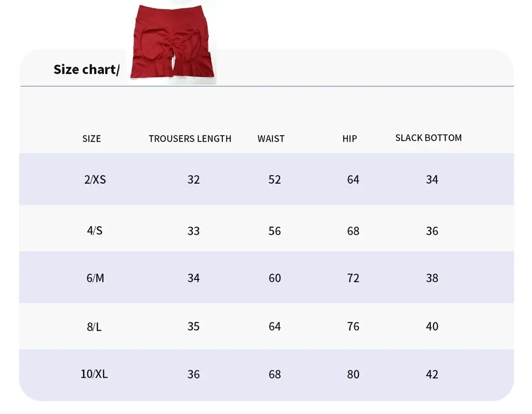Select the 10/XL slack bottom value 42
532x414 pixels.
pos(432,374)
